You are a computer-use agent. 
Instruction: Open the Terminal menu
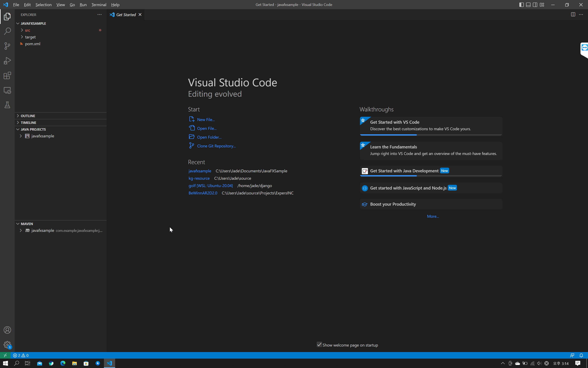99,5
